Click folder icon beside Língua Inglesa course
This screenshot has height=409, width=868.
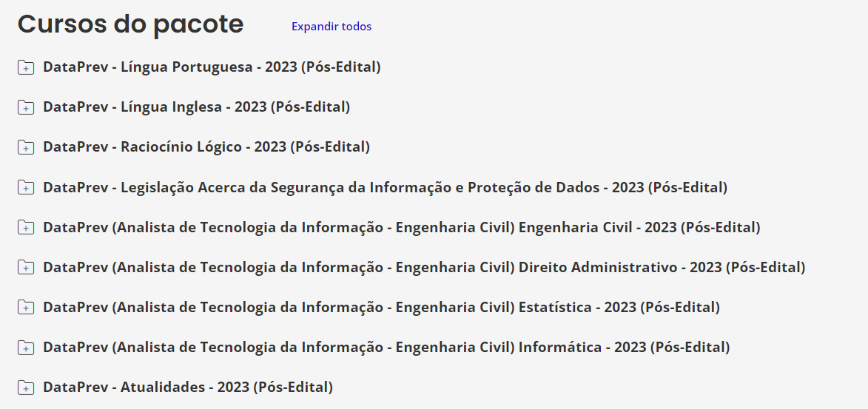(x=26, y=107)
